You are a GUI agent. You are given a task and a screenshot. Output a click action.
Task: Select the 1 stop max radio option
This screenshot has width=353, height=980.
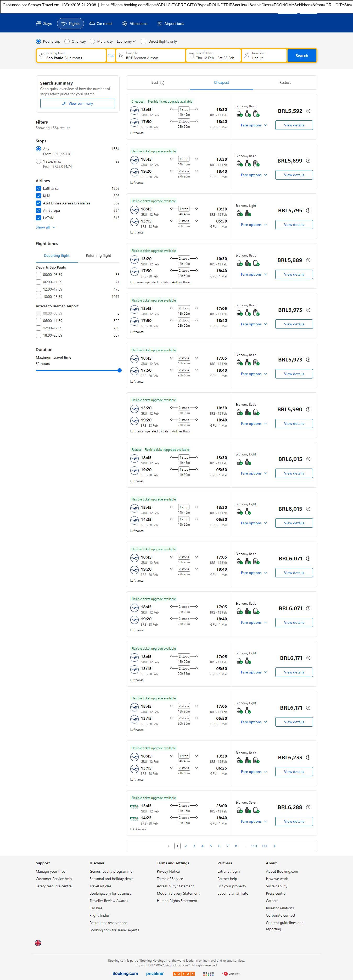[x=38, y=161]
